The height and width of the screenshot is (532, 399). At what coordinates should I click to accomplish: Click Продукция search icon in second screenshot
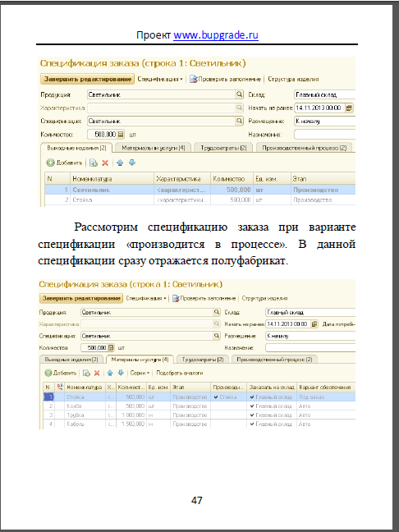(x=217, y=312)
